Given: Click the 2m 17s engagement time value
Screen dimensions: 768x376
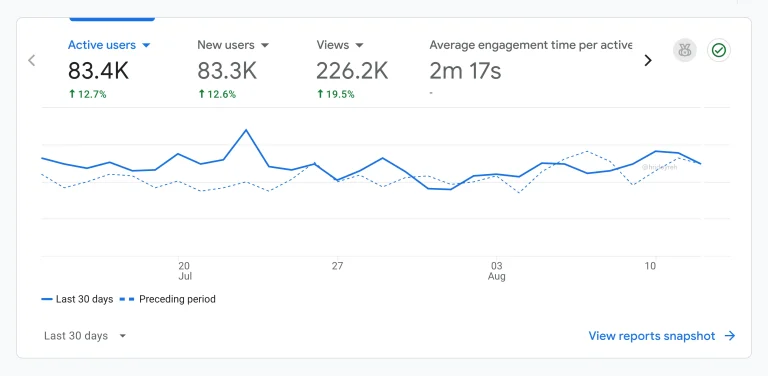Looking at the screenshot, I should click(x=465, y=71).
